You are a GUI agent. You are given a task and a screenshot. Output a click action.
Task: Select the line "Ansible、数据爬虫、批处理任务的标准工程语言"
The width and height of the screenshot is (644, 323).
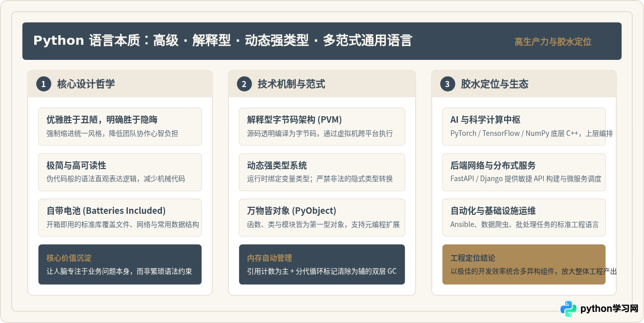tap(525, 224)
